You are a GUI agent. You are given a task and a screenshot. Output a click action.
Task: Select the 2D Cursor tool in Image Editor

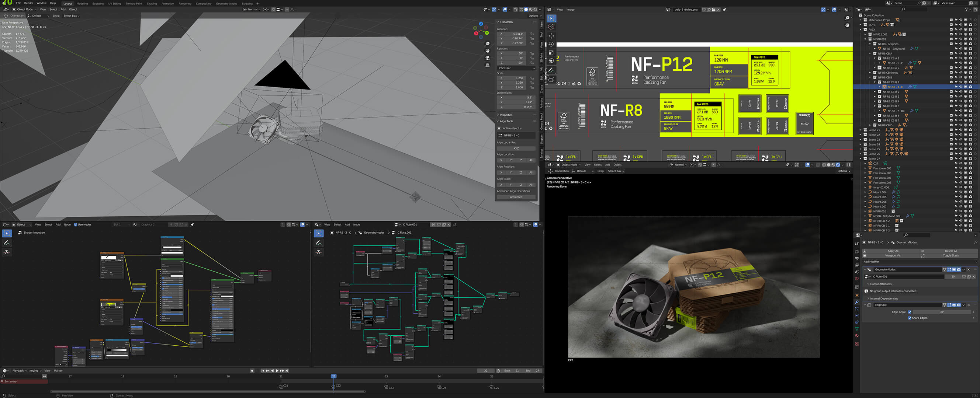click(551, 27)
